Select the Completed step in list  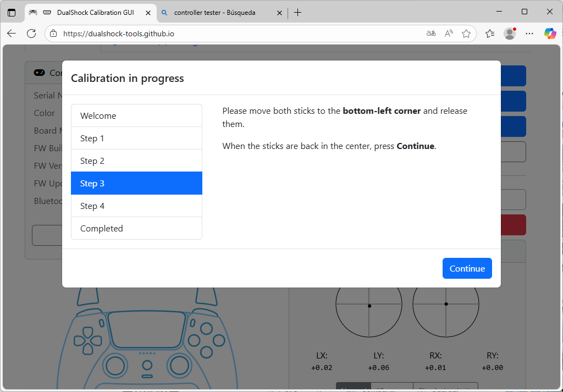point(136,228)
